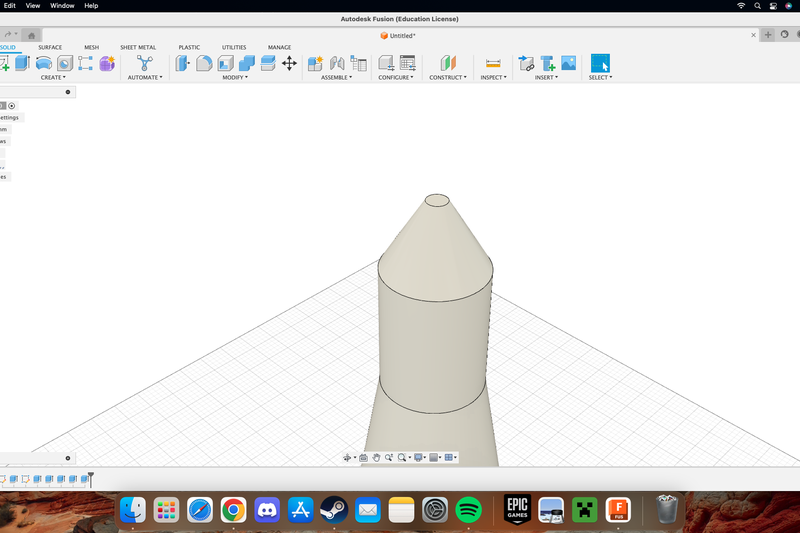
Task: Select the Shell tool icon
Action: coord(226,63)
